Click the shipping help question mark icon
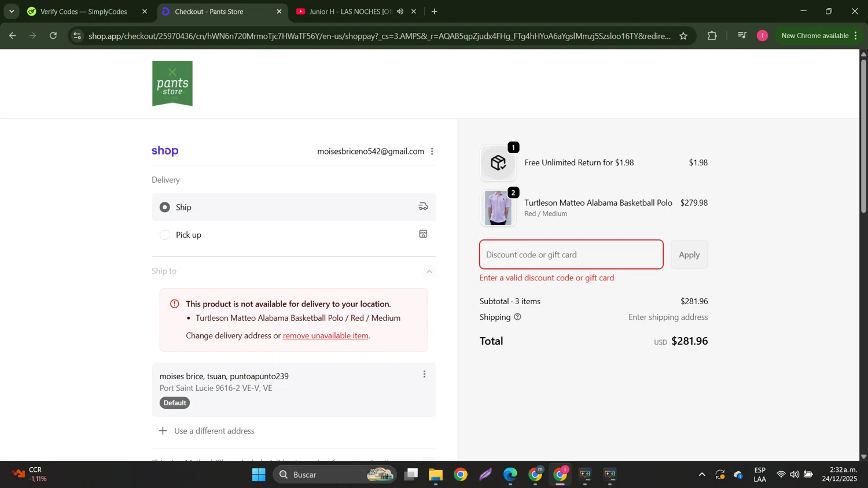The height and width of the screenshot is (488, 868). (x=517, y=317)
